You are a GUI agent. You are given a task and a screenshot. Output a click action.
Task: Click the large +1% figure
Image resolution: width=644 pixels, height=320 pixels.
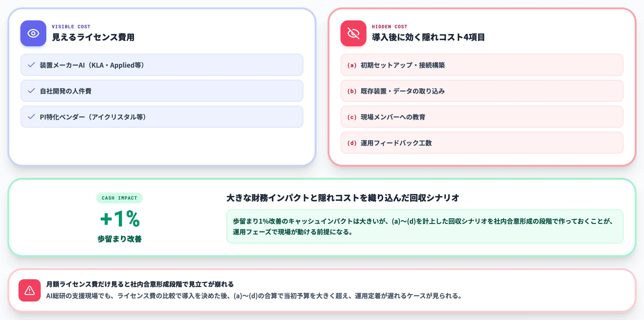coord(120,218)
